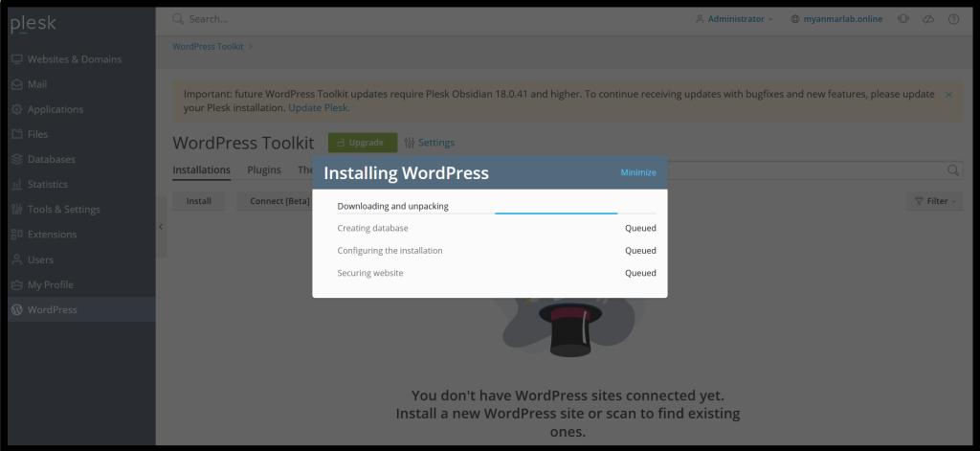Click the Plesk logo
This screenshot has height=451, width=980.
(x=33, y=24)
